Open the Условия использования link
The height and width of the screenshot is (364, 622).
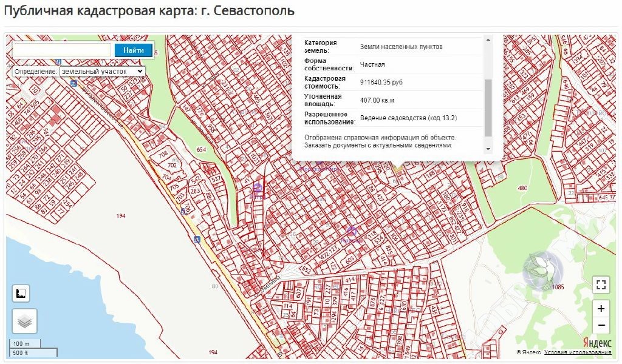[x=578, y=352]
